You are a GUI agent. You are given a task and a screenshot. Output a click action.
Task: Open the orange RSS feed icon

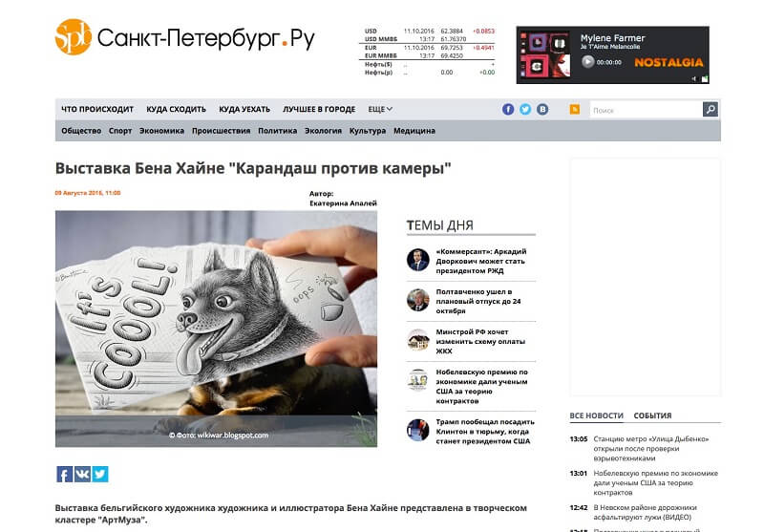click(575, 109)
